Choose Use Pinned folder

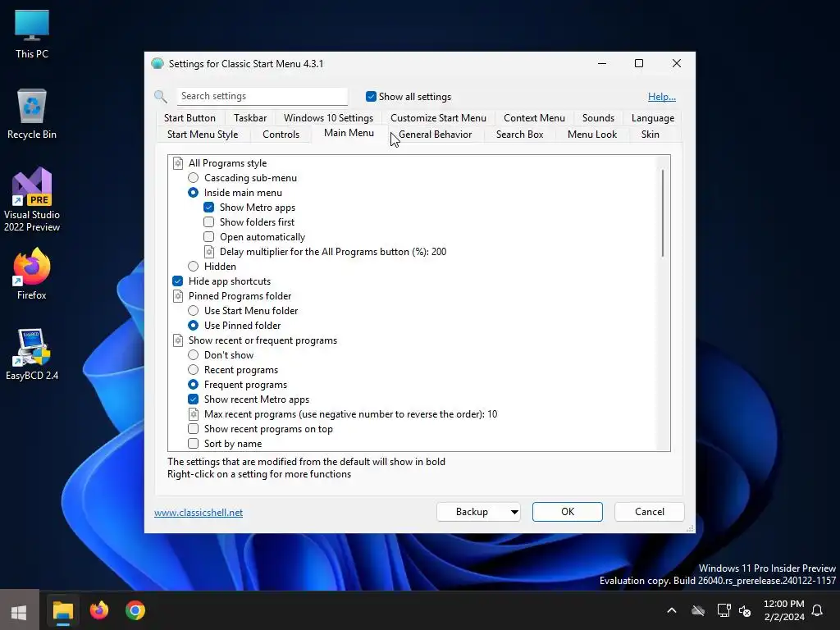tap(193, 326)
